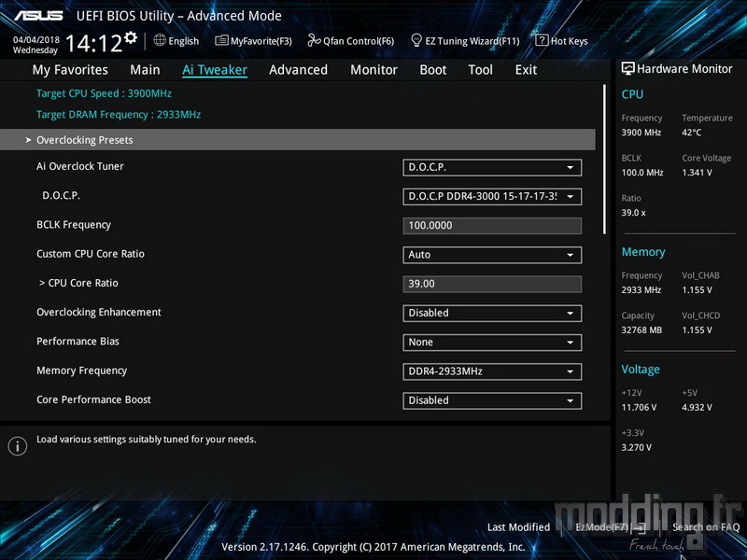747x560 pixels.
Task: Click the BCLK Frequency input field
Action: pyautogui.click(x=492, y=226)
